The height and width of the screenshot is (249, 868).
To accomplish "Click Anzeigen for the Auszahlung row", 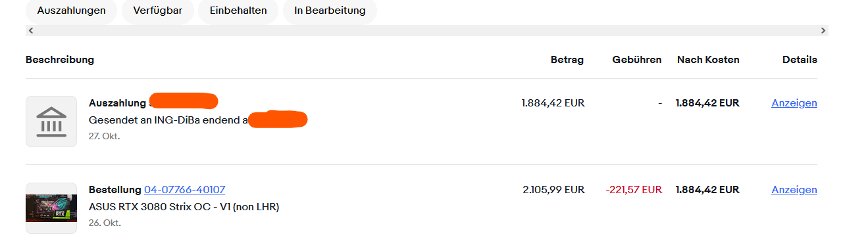I will pos(794,103).
